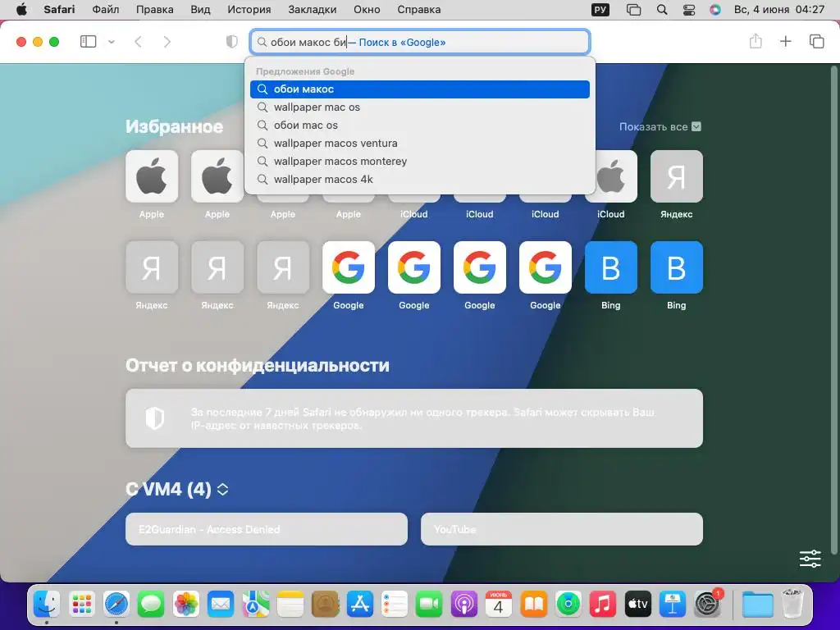840x630 pixels.
Task: Open System Settings from the Dock
Action: pos(708,605)
